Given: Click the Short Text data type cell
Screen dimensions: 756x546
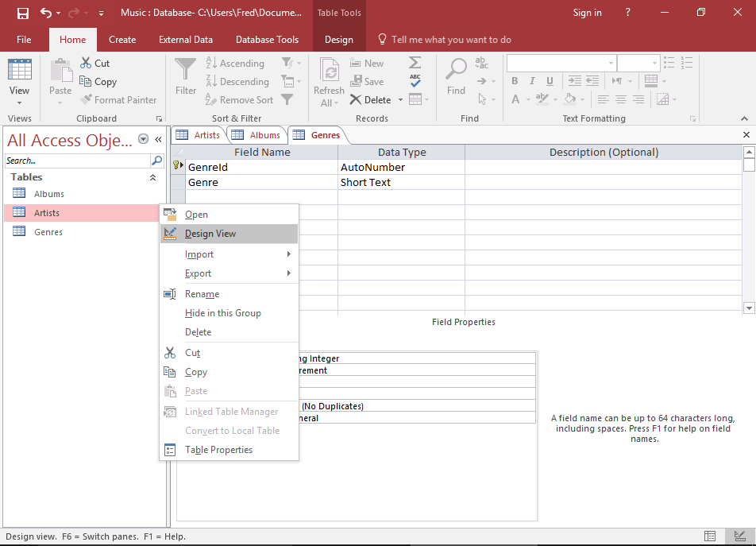Looking at the screenshot, I should (x=401, y=182).
